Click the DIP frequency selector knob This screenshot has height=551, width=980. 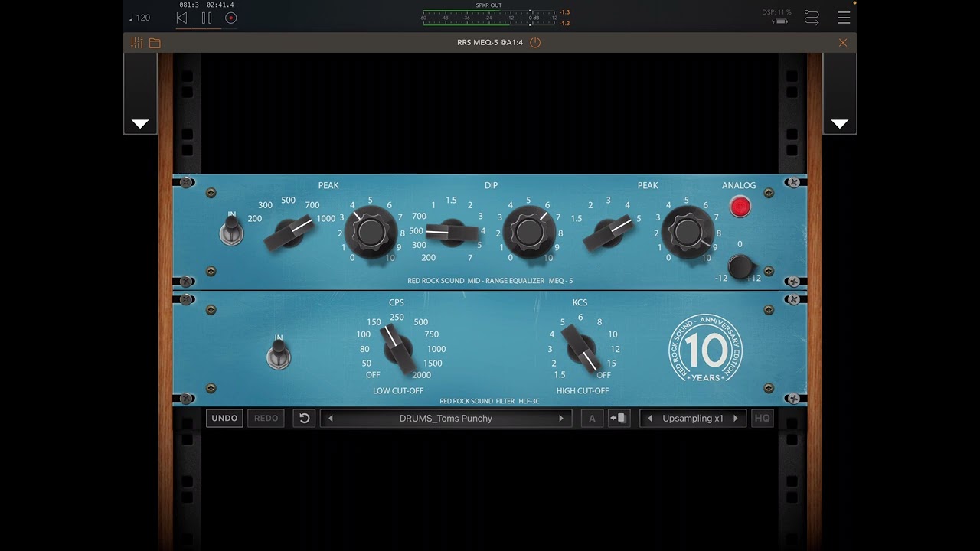(x=452, y=232)
